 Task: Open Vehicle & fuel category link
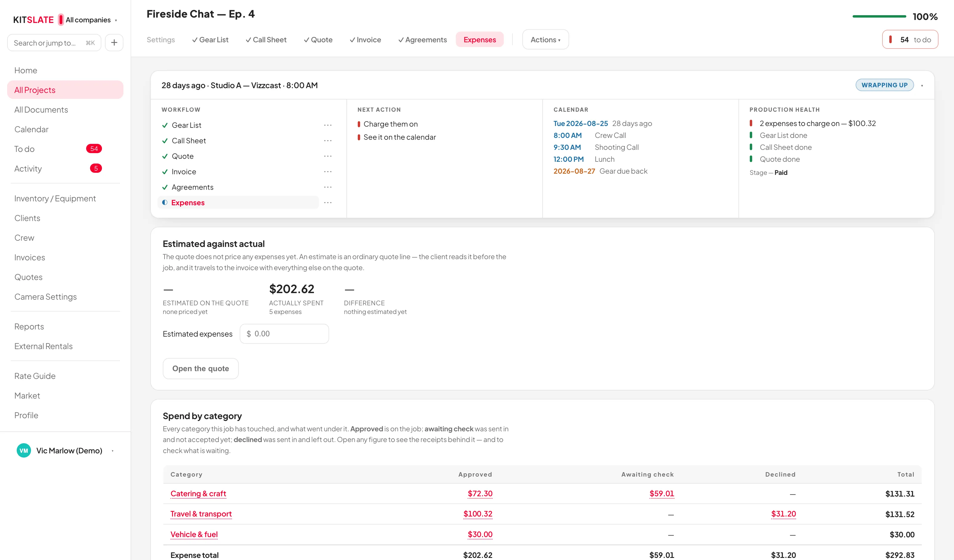point(194,534)
